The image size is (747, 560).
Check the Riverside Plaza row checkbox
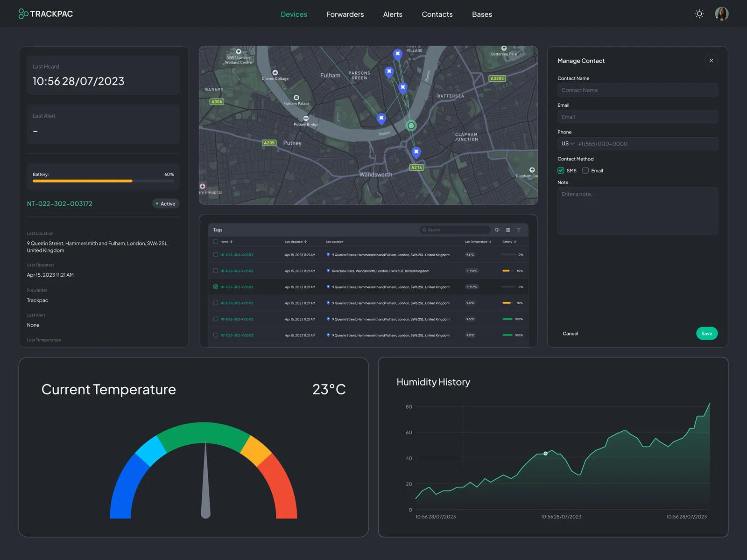pyautogui.click(x=216, y=271)
